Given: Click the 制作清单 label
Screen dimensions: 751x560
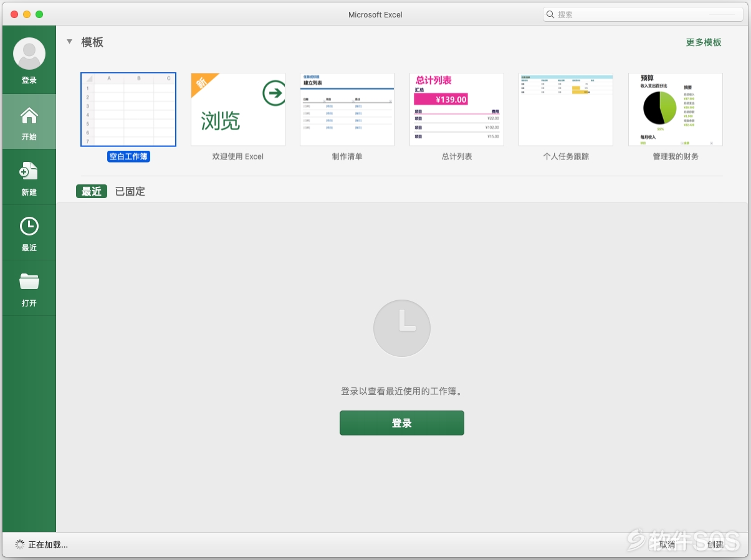Looking at the screenshot, I should pyautogui.click(x=347, y=156).
